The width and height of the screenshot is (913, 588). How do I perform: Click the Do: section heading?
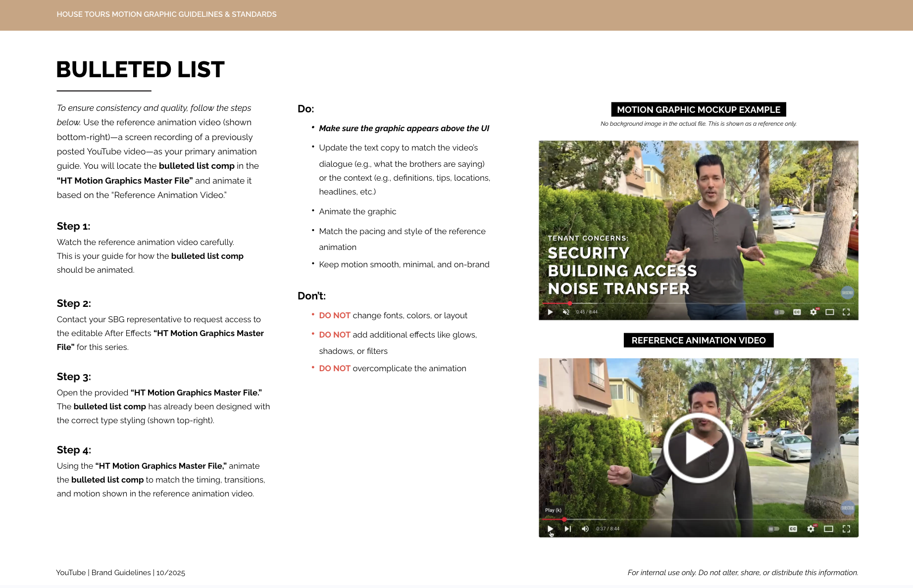pos(305,109)
